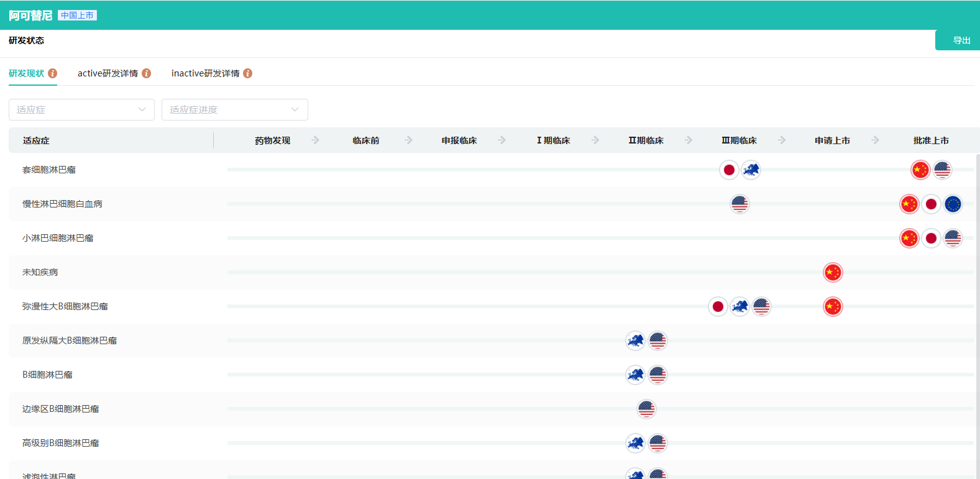This screenshot has height=479, width=980.
Task: Click info icon beside inactive研发详情
Action: tap(248, 73)
